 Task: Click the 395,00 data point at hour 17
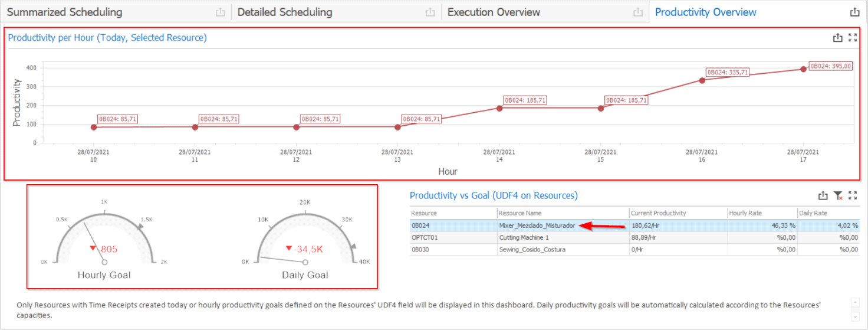(803, 69)
